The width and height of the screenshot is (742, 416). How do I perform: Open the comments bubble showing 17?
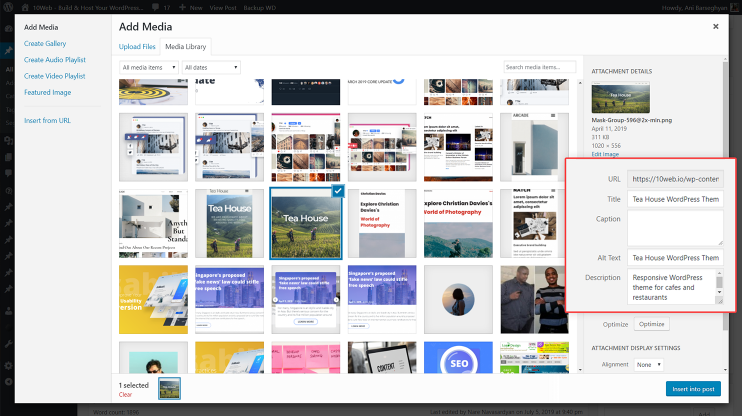[x=160, y=8]
